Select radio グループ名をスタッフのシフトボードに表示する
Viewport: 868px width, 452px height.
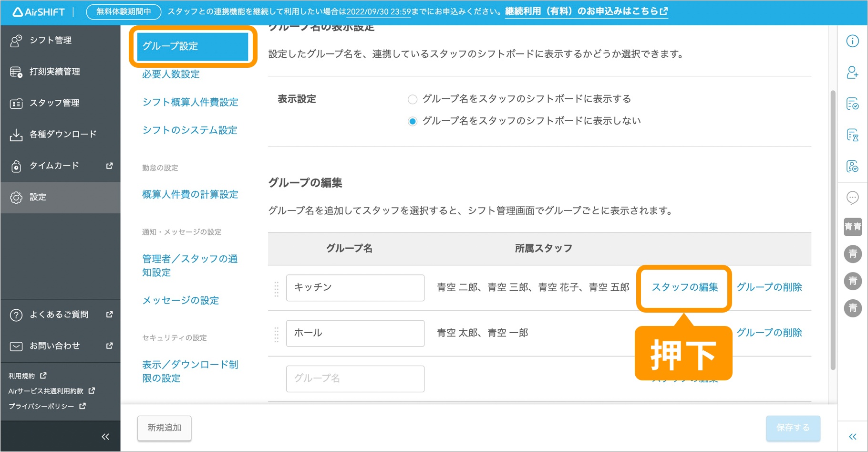[x=413, y=99]
